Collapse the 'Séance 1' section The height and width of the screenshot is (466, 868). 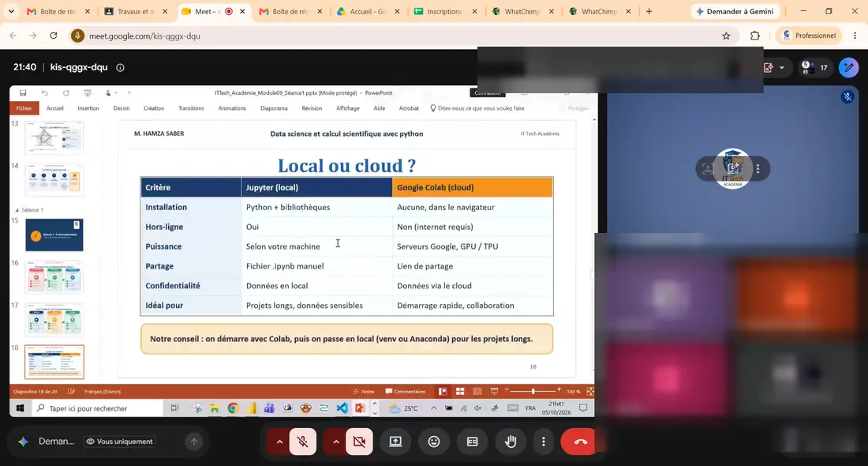(17, 210)
